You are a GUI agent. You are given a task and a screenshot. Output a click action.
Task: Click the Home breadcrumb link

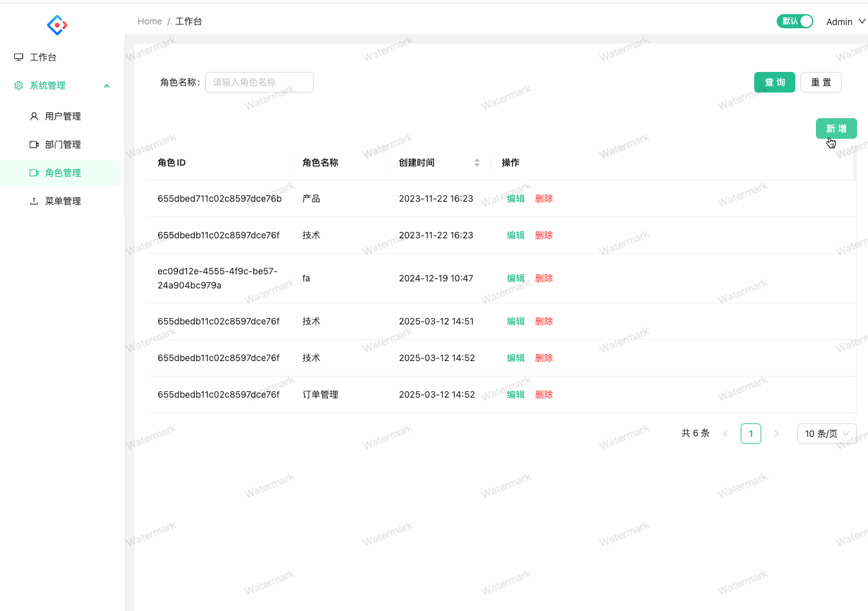pos(150,21)
